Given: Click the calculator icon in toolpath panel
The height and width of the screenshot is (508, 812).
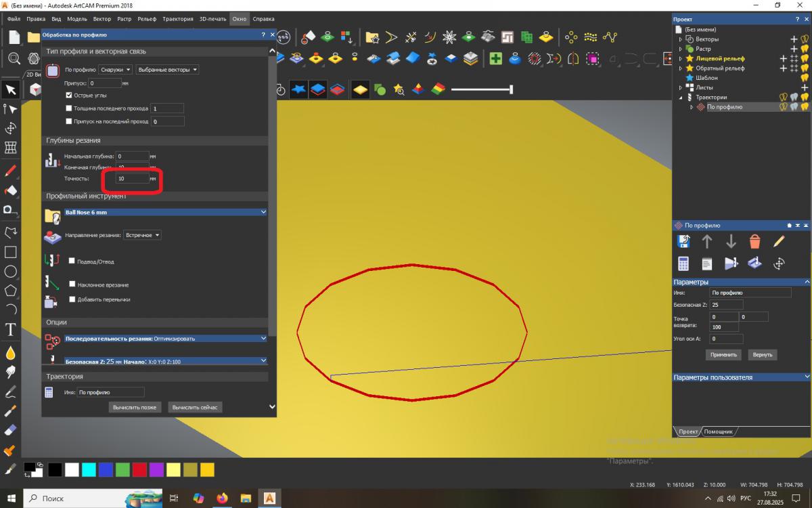Looking at the screenshot, I should pos(683,263).
